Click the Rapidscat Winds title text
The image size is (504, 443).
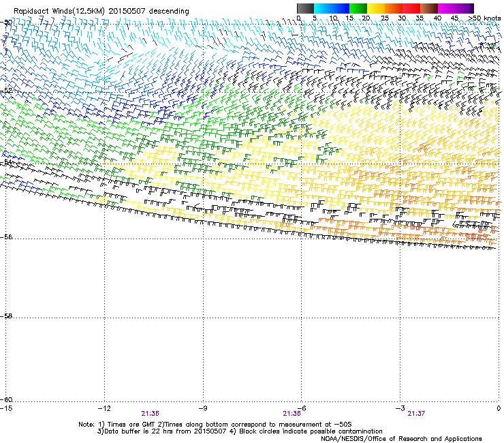tap(101, 11)
